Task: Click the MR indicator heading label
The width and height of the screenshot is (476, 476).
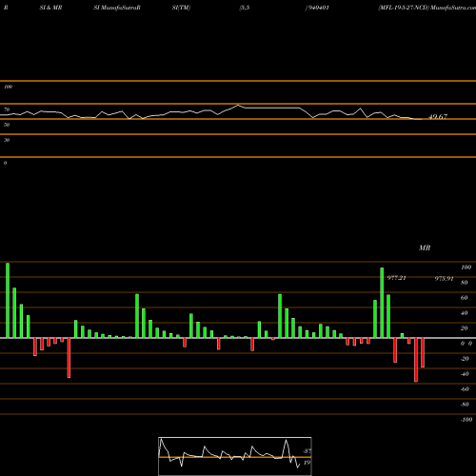Action: pos(425,248)
